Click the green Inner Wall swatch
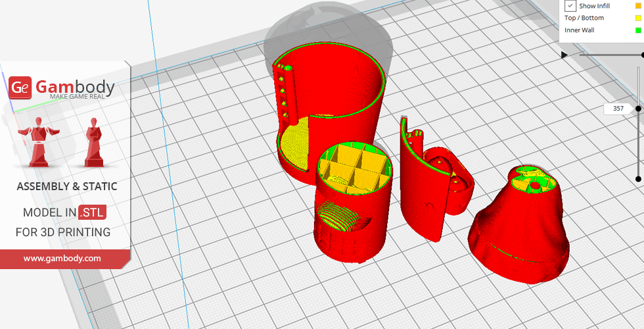 pyautogui.click(x=637, y=30)
